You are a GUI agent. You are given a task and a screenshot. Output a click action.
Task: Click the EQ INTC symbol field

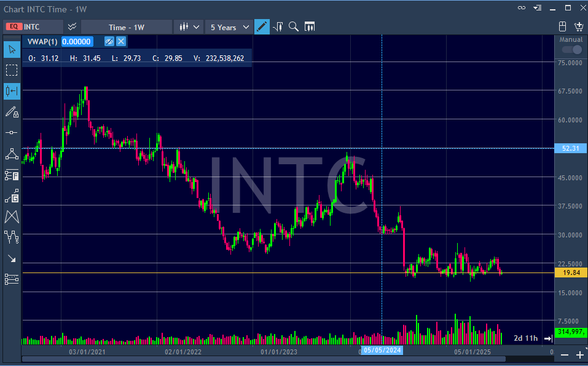33,26
